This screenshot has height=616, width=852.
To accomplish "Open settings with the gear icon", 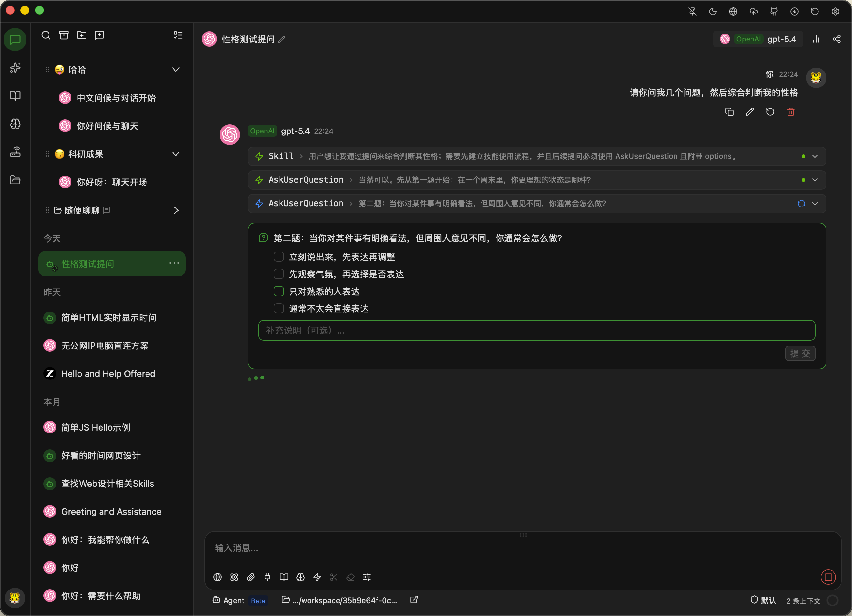I will [835, 12].
